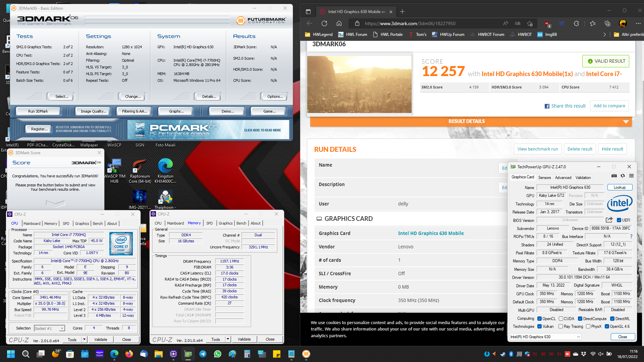Expand Tools dropdown arrow in Memory CPU-Z window
Image resolution: width=644 pixels, height=362 pixels.
pos(228,340)
